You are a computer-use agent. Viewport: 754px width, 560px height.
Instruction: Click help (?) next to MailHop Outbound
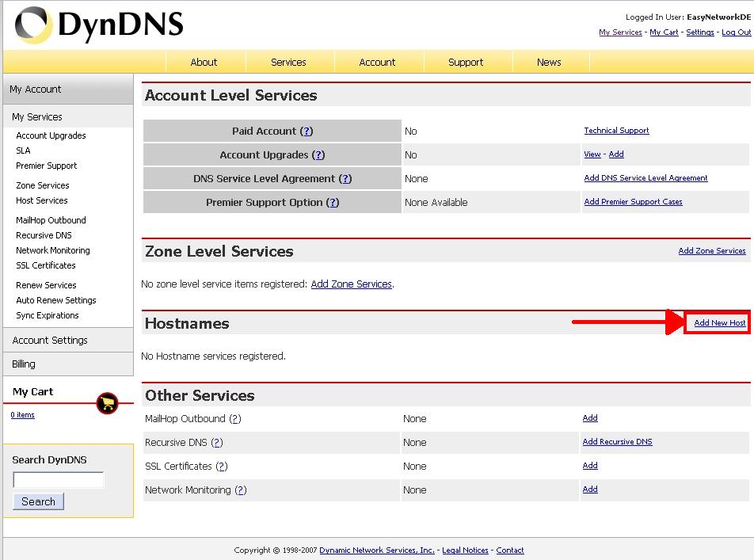pyautogui.click(x=235, y=418)
